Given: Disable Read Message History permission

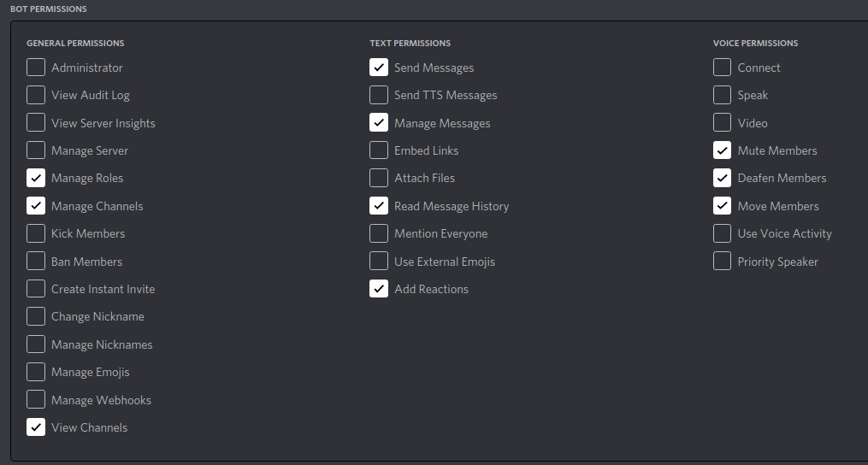Looking at the screenshot, I should coord(379,206).
